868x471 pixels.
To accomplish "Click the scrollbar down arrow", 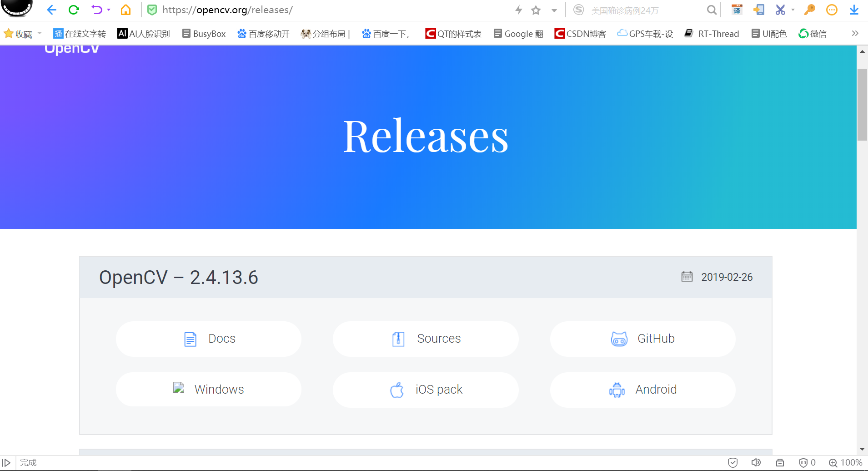I will tap(862, 449).
